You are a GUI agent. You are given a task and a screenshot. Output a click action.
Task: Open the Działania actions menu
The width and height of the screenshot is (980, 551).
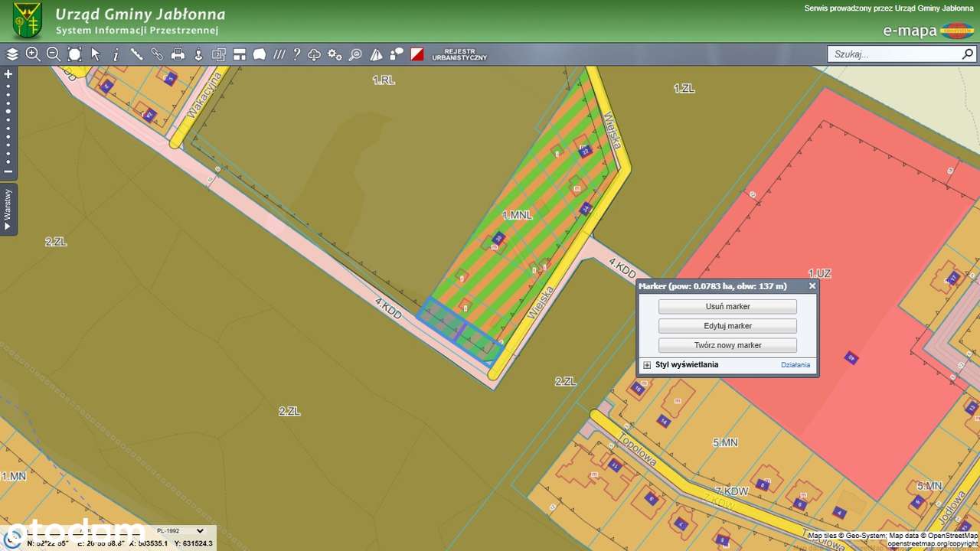(795, 365)
